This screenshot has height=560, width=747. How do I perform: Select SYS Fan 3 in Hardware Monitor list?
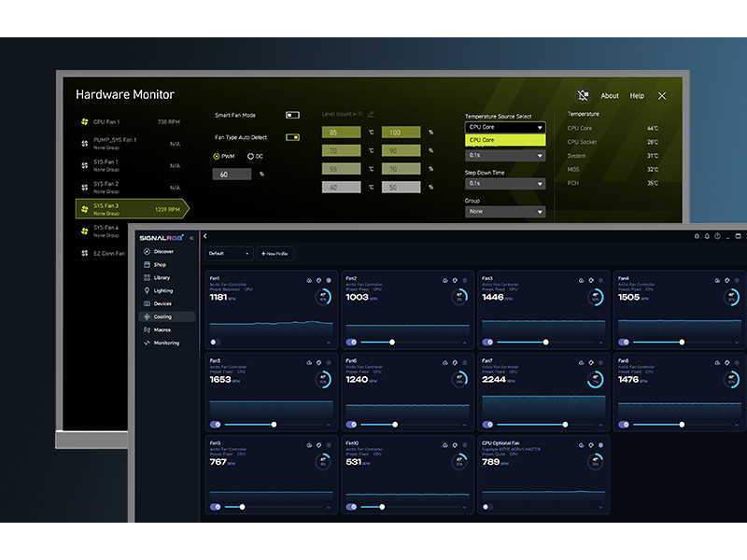click(132, 209)
